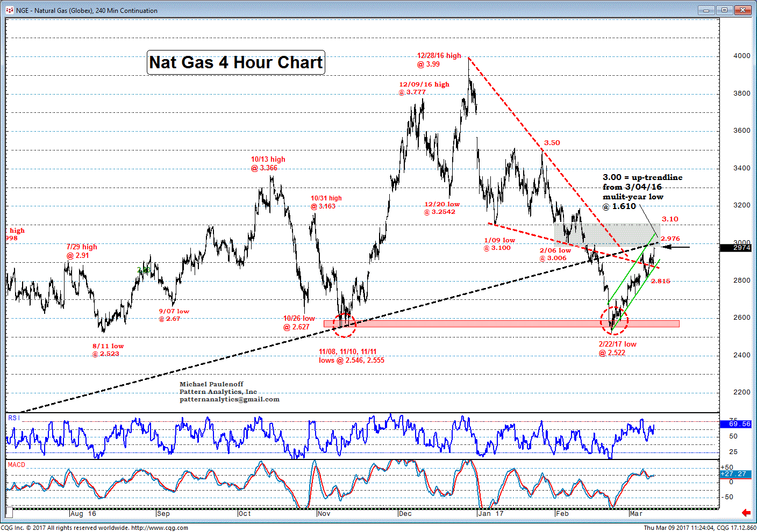
Task: Click the RSI value 69.56
Action: click(x=735, y=424)
